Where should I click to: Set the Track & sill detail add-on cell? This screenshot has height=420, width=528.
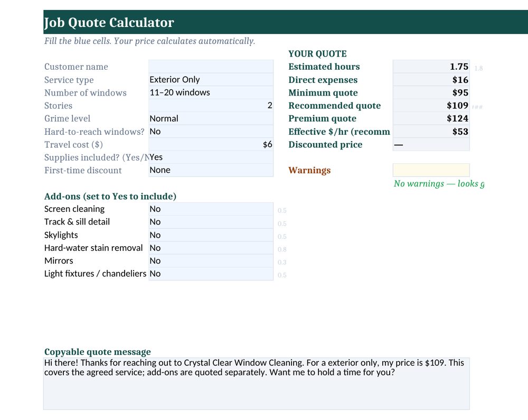[211, 222]
